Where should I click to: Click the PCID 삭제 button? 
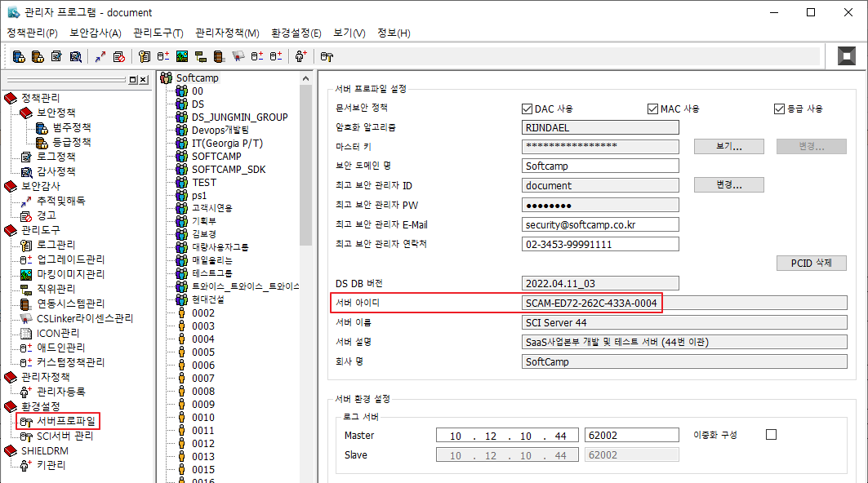tap(811, 263)
